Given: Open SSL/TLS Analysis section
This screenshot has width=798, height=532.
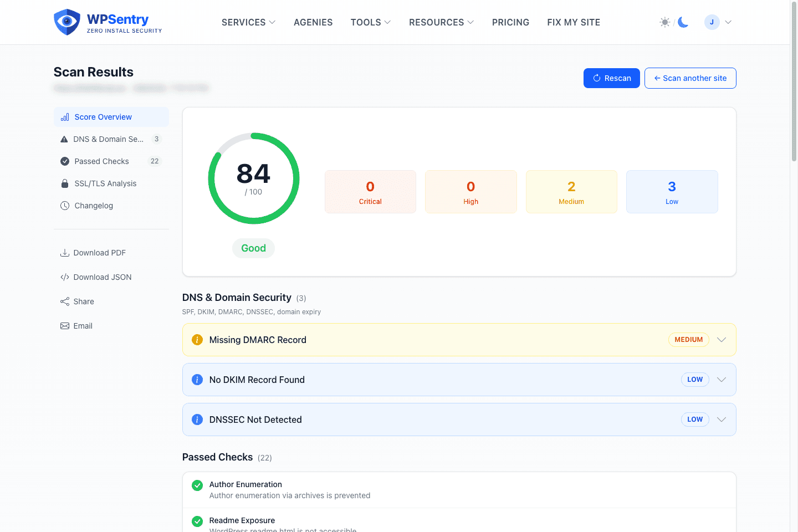Looking at the screenshot, I should 111,183.
